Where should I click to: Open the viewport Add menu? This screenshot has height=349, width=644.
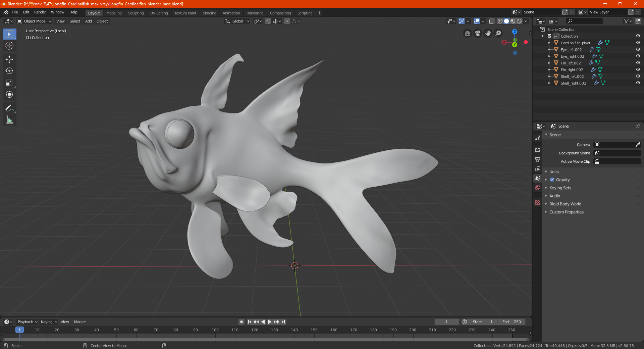[88, 21]
